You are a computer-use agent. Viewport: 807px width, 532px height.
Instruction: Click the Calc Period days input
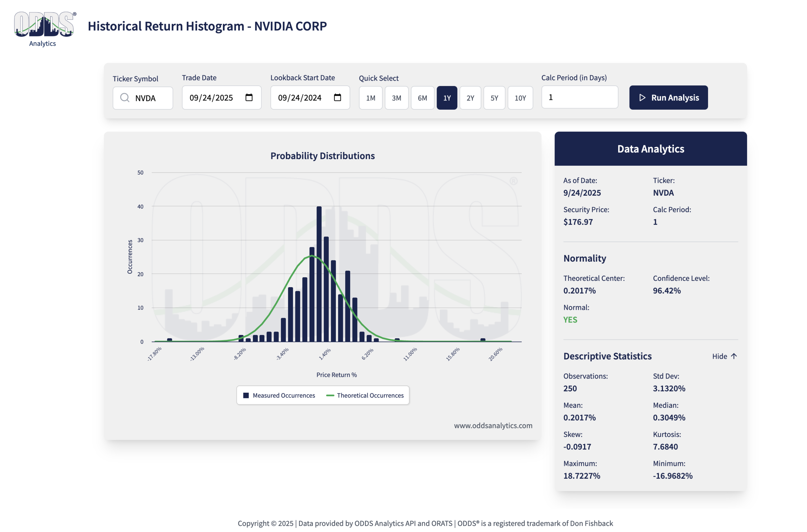579,97
